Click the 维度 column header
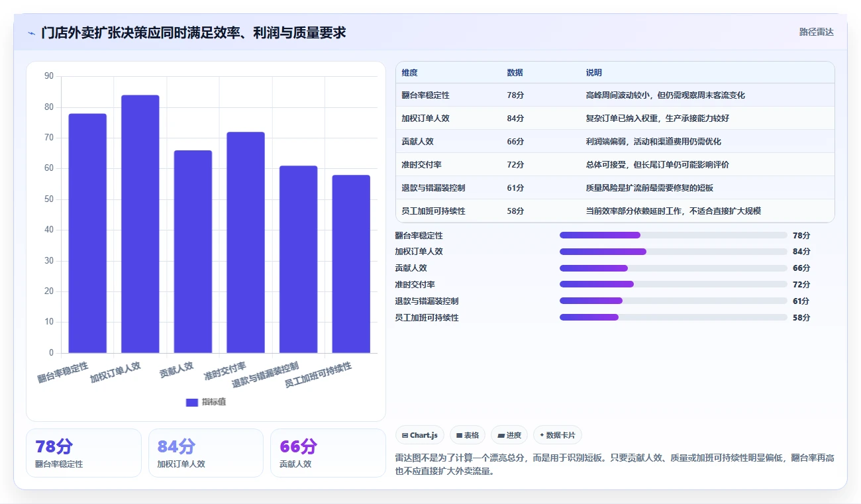Viewport: 861px width, 504px height. coord(410,73)
